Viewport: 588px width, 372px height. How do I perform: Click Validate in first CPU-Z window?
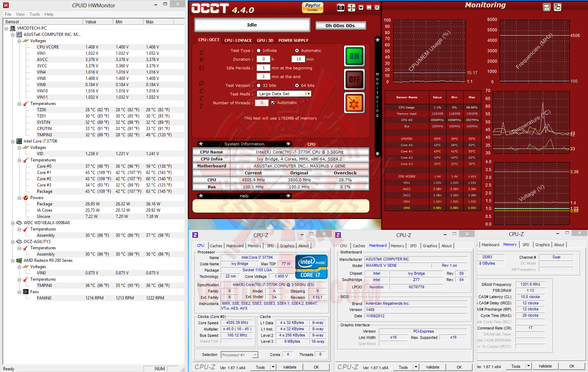tap(290, 367)
